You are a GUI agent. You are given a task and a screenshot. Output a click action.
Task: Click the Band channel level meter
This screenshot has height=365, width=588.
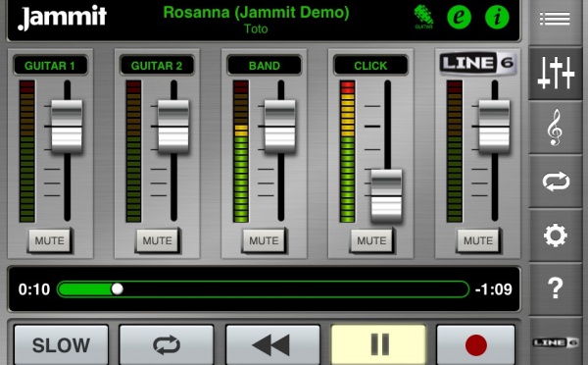pyautogui.click(x=241, y=151)
